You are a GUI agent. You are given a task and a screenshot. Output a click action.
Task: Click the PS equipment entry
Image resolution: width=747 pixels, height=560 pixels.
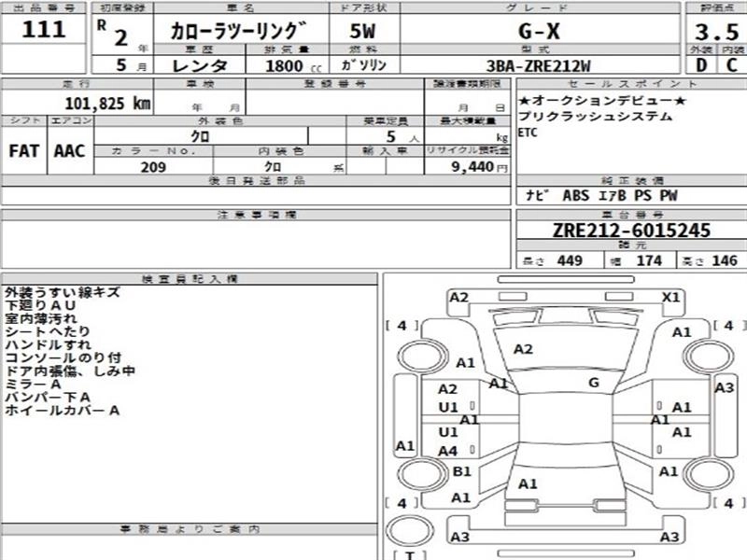click(642, 195)
